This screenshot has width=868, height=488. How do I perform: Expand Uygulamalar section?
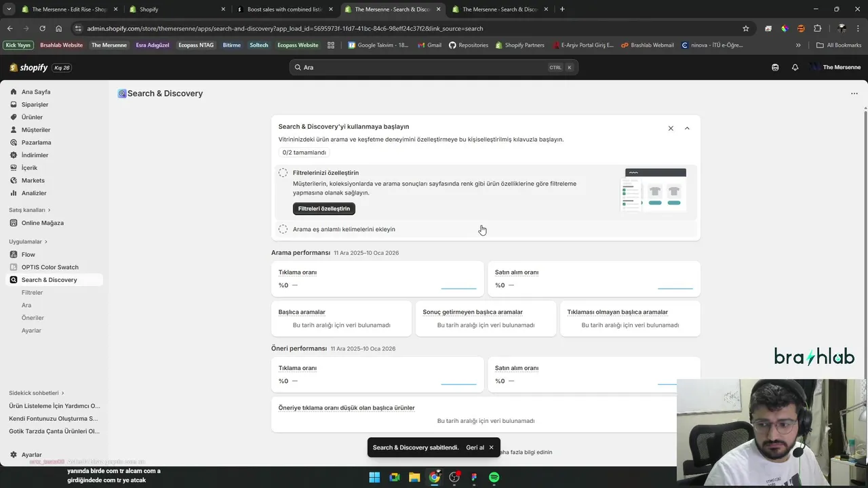(28, 241)
